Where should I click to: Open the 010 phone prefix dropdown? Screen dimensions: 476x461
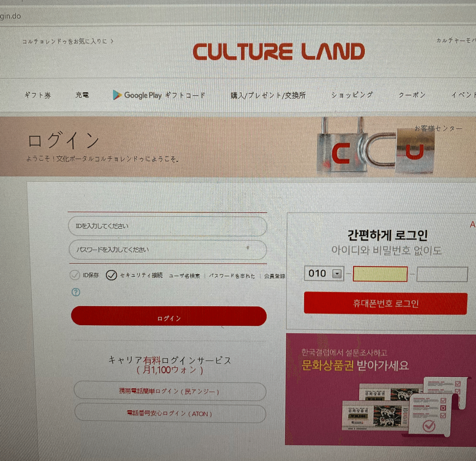324,273
